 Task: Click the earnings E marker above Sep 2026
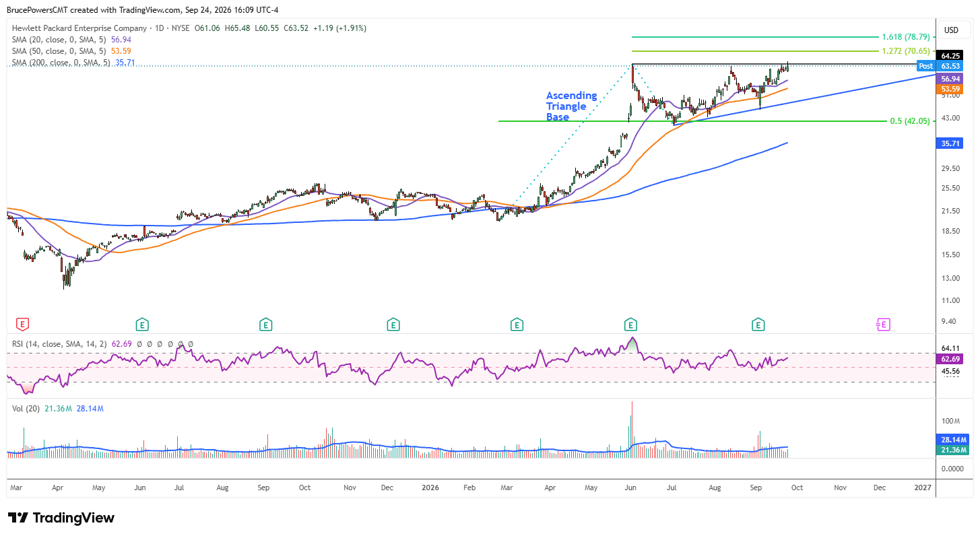[758, 325]
